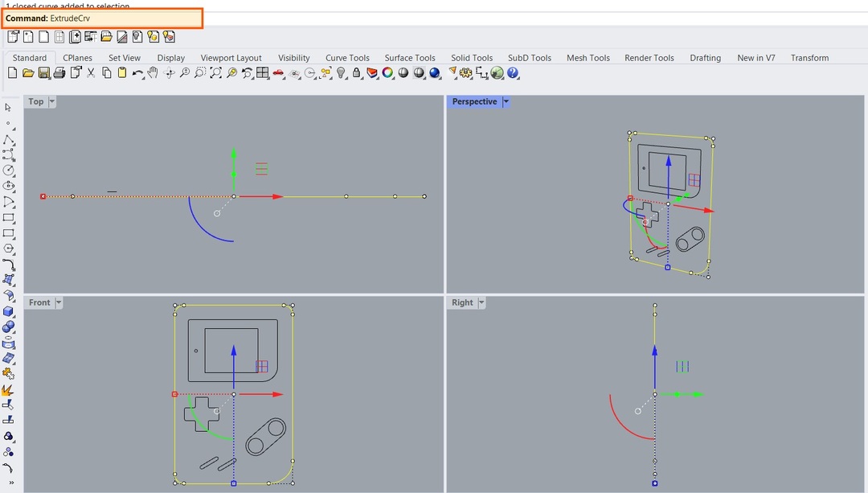Open the Drafting tab
The image size is (868, 493).
pos(706,58)
